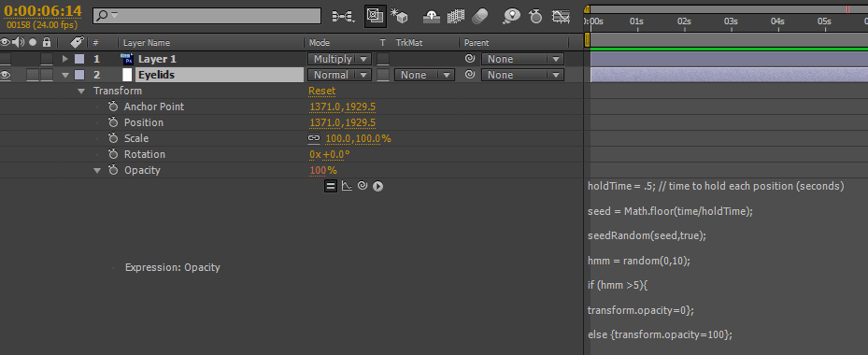Click the 03s mark on the time ruler

coord(731,21)
